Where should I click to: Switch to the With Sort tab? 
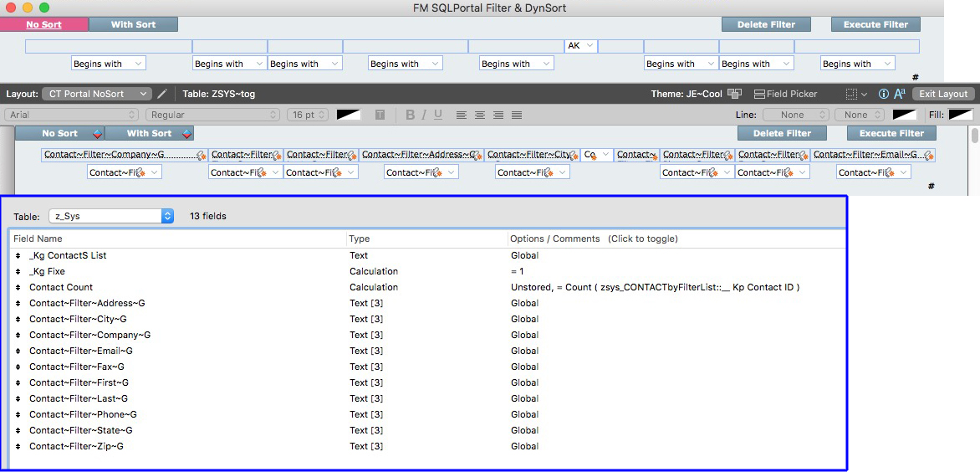pyautogui.click(x=133, y=24)
